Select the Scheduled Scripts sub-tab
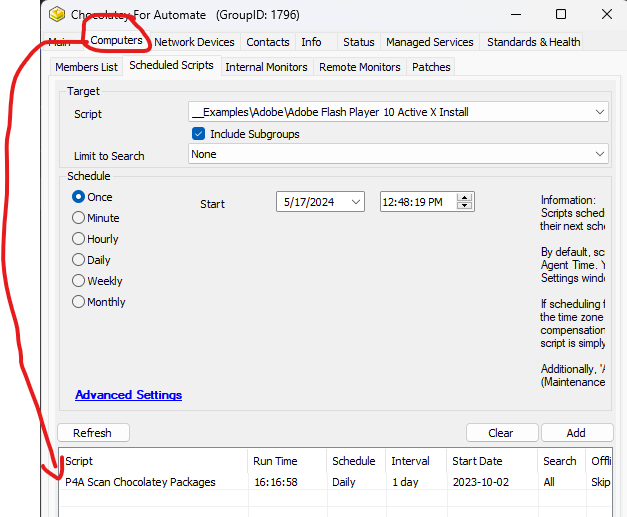 [171, 65]
